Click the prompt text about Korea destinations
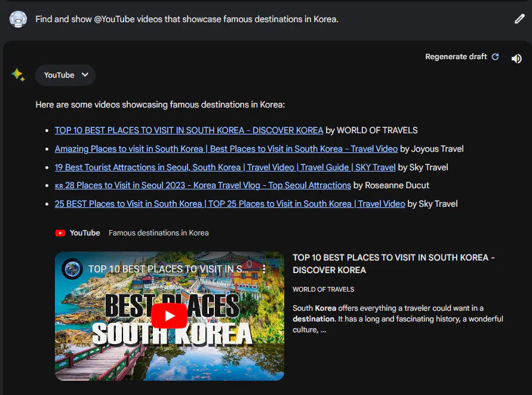This screenshot has height=395, width=532. 187,19
